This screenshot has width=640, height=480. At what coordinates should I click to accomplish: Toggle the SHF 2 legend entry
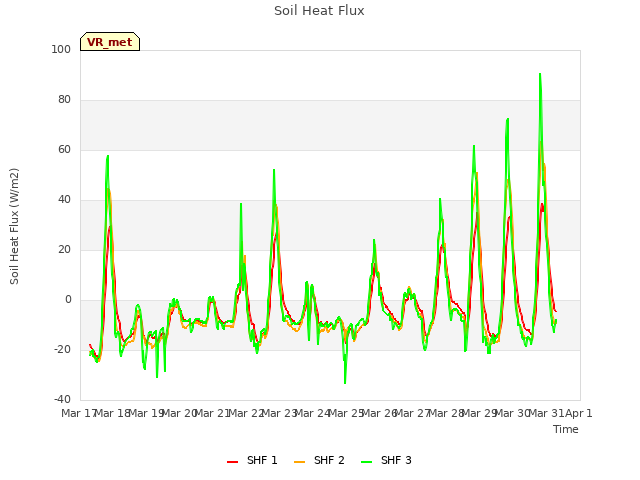319,460
